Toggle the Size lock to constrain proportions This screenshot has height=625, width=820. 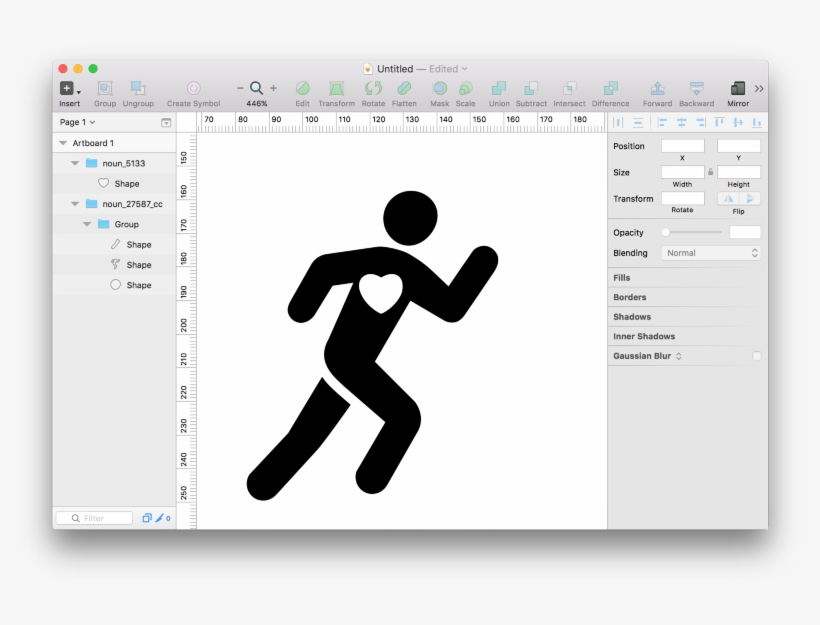(711, 172)
